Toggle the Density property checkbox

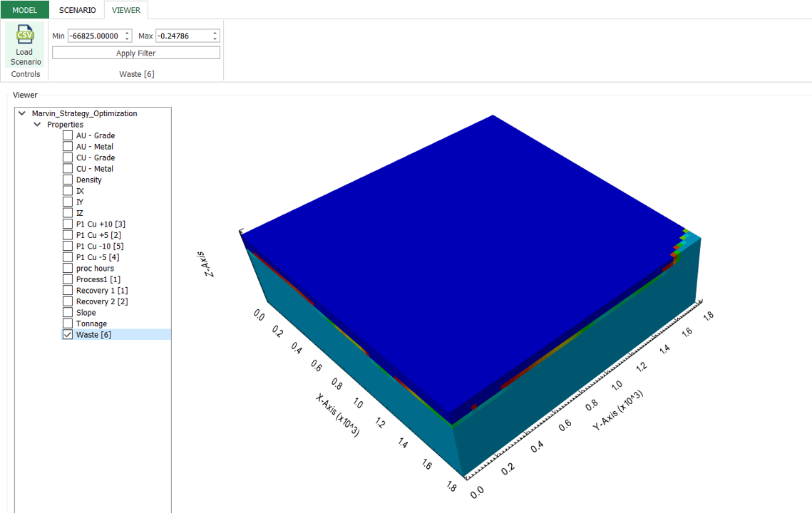point(68,180)
